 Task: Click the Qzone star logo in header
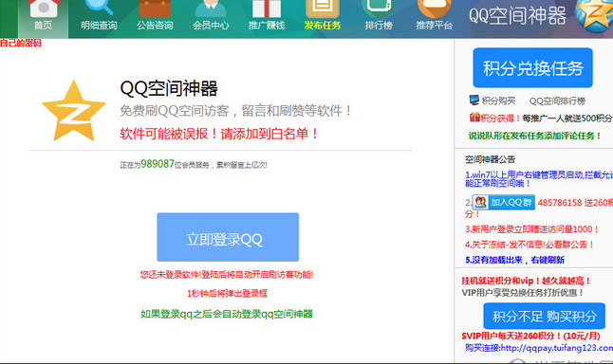click(594, 15)
